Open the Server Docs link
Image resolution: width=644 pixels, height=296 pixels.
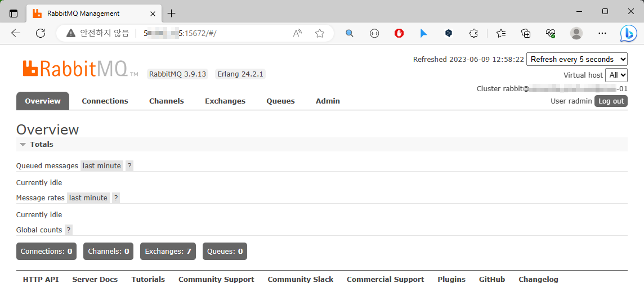pos(95,280)
